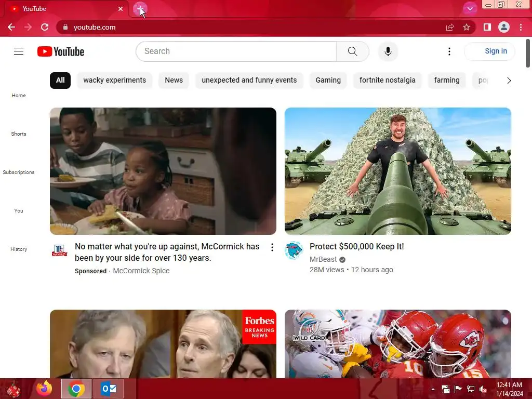Click the lock icon beside youtube.com
532x399 pixels.
point(65,27)
